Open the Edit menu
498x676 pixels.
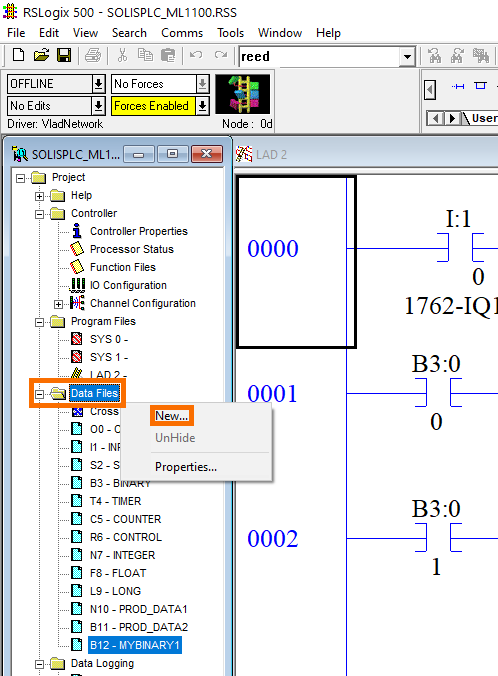[x=49, y=33]
